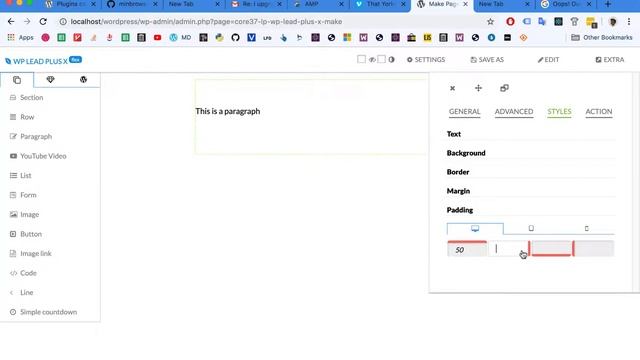Open the premium diamond tab in sidebar
The image size is (640, 360).
(x=50, y=80)
